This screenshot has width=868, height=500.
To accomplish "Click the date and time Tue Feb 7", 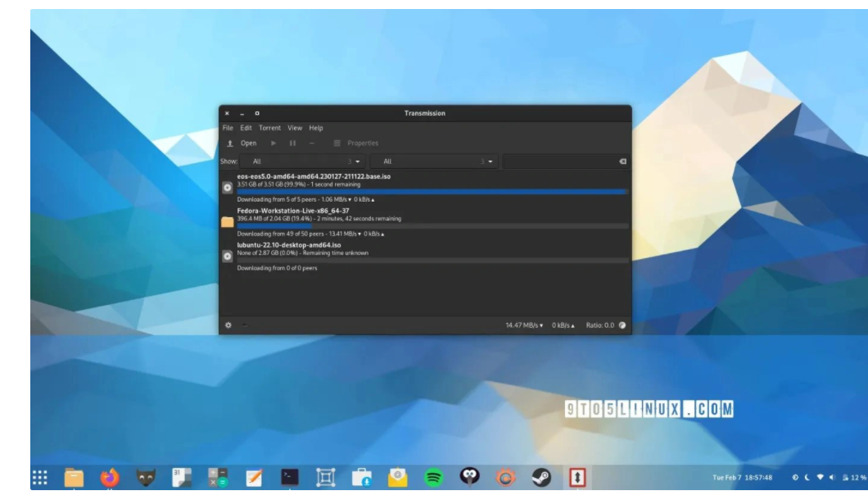I will point(742,477).
